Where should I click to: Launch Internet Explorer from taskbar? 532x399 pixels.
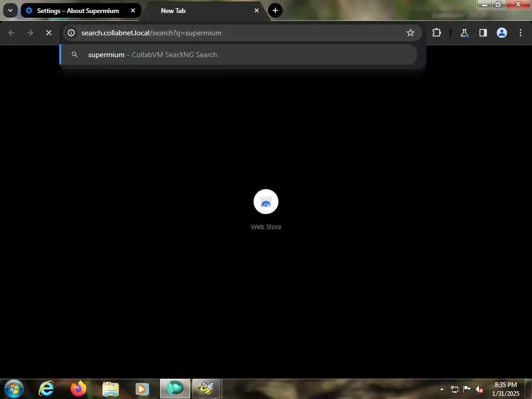click(x=46, y=389)
